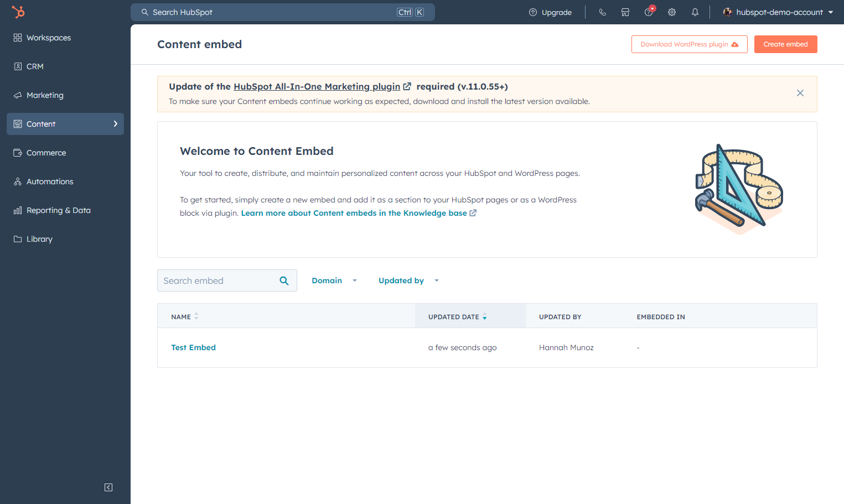Click the search magnifier in Search embed
844x504 pixels.
[x=284, y=280]
